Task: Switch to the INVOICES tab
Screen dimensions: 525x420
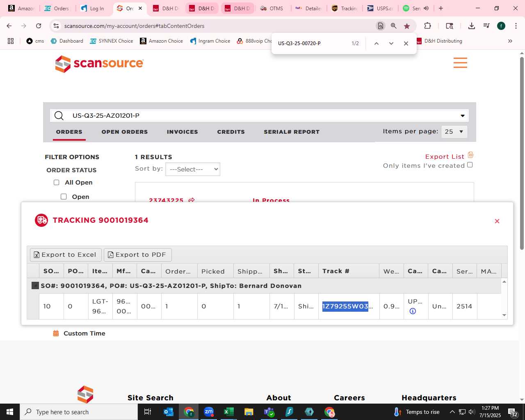Action: click(x=183, y=132)
